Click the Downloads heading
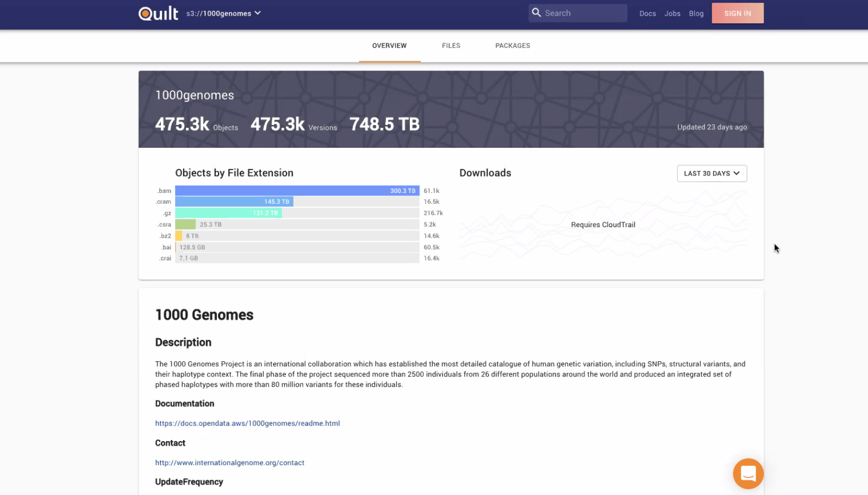The height and width of the screenshot is (495, 868). tap(485, 173)
